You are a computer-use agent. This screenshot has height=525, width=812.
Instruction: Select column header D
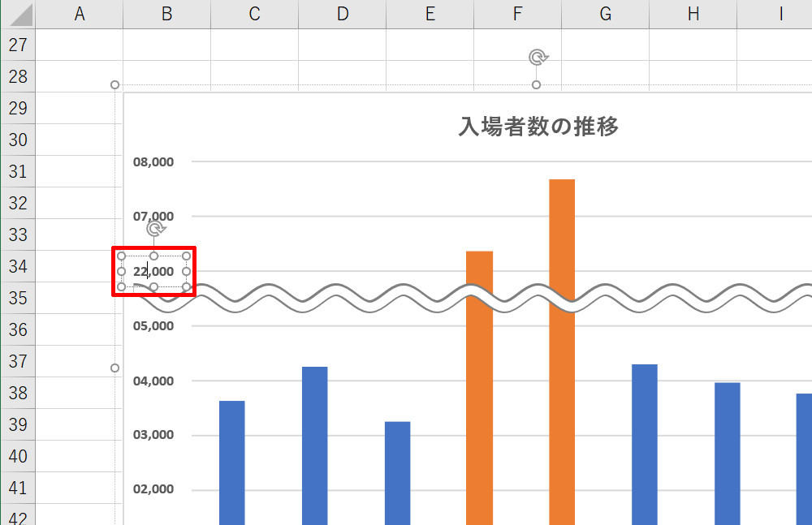coord(342,14)
